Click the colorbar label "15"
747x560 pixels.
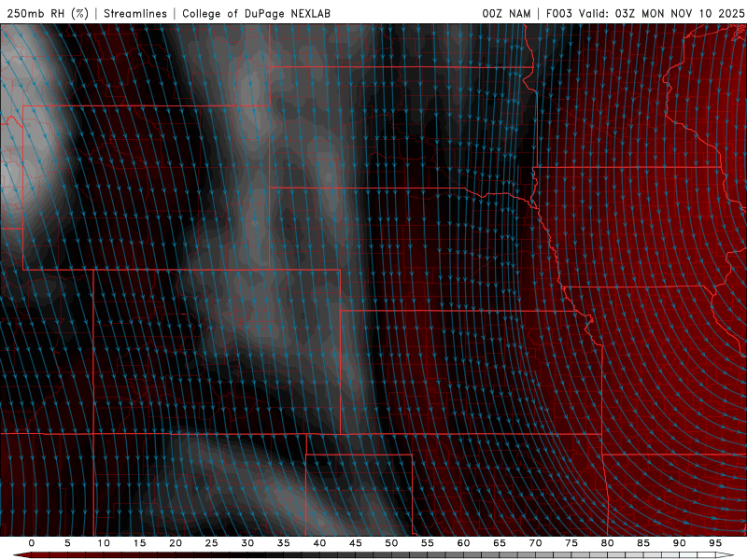[139, 543]
